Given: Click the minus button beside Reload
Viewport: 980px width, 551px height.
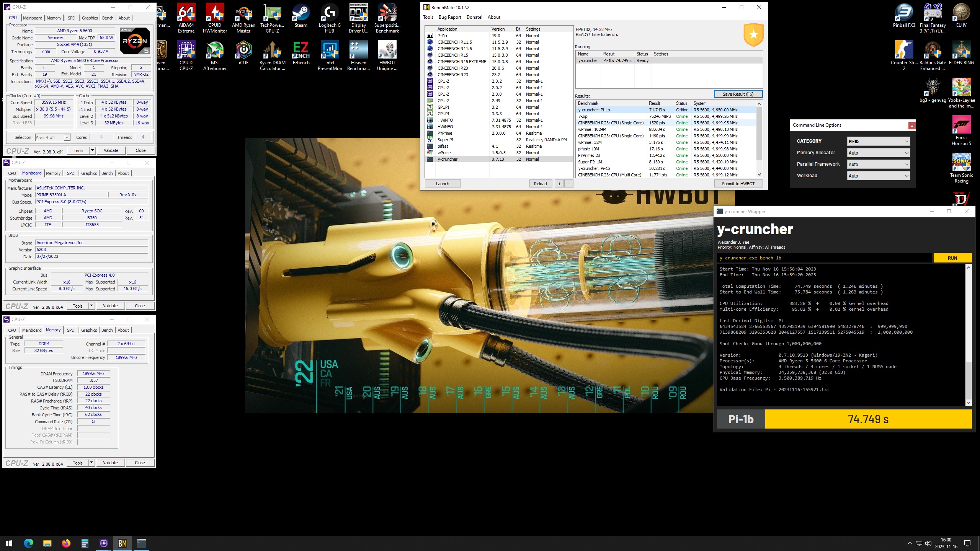Looking at the screenshot, I should pos(569,184).
